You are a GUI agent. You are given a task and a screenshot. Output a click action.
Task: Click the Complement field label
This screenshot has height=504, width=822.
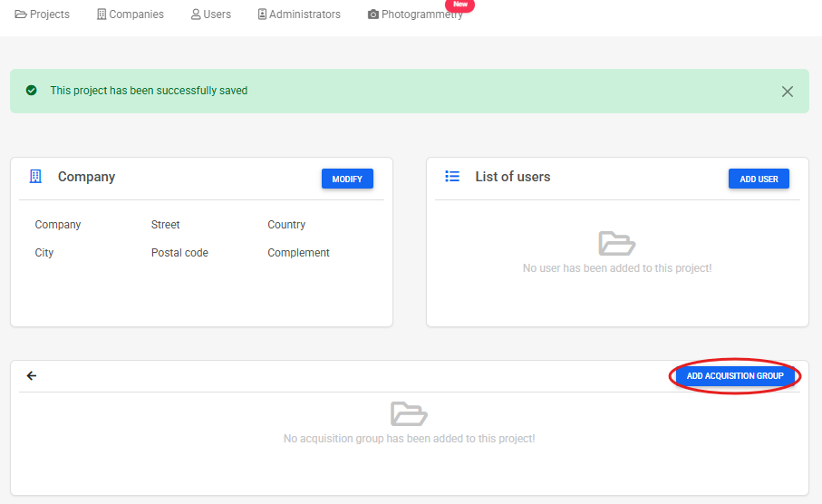coord(298,253)
